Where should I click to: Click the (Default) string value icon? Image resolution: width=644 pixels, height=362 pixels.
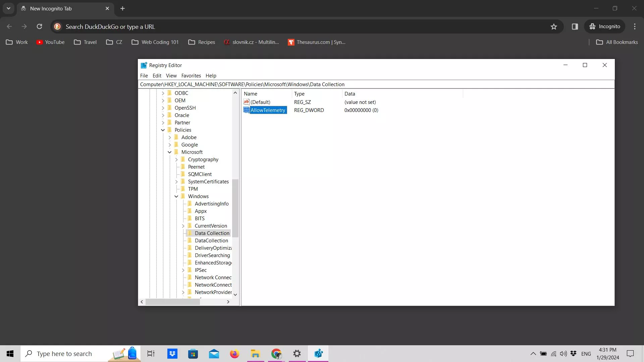[247, 102]
